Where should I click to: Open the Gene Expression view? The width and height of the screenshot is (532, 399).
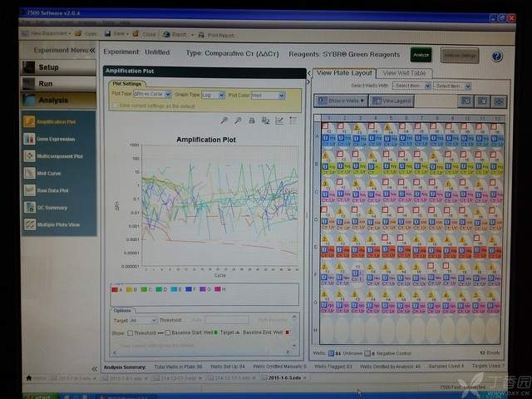[x=49, y=139]
